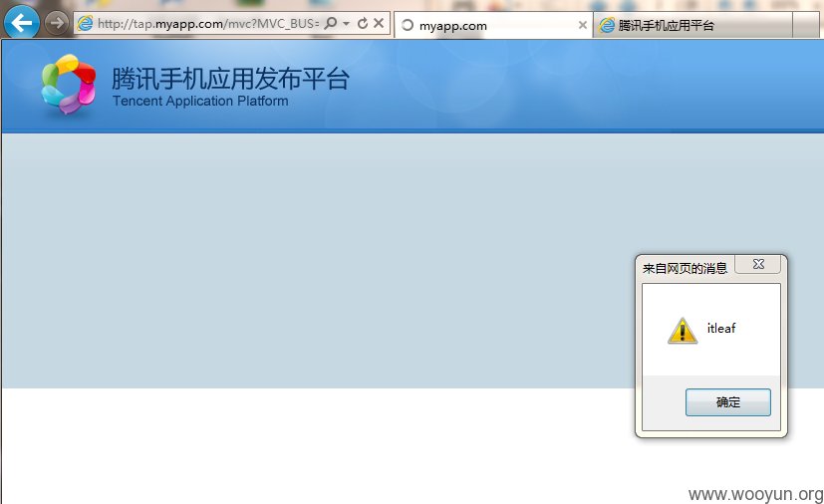
Task: Click the 来自网页的消息 dialog title
Action: pos(685,269)
